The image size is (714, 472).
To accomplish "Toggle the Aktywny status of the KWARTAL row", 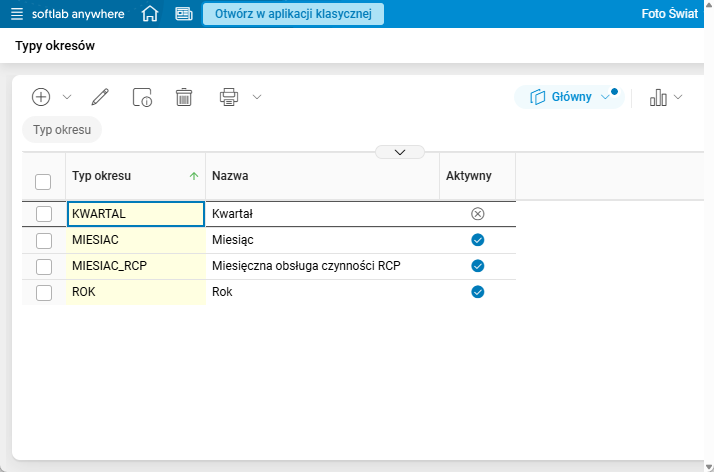I will (477, 214).
